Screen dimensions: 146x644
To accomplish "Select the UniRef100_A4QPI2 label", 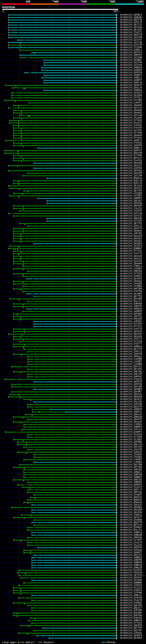I will pyautogui.click(x=131, y=412).
